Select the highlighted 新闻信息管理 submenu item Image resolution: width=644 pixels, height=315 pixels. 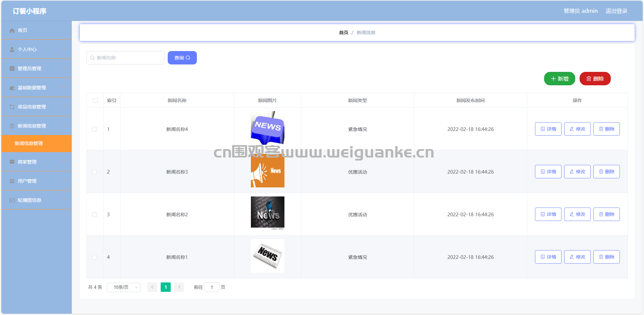click(x=37, y=143)
